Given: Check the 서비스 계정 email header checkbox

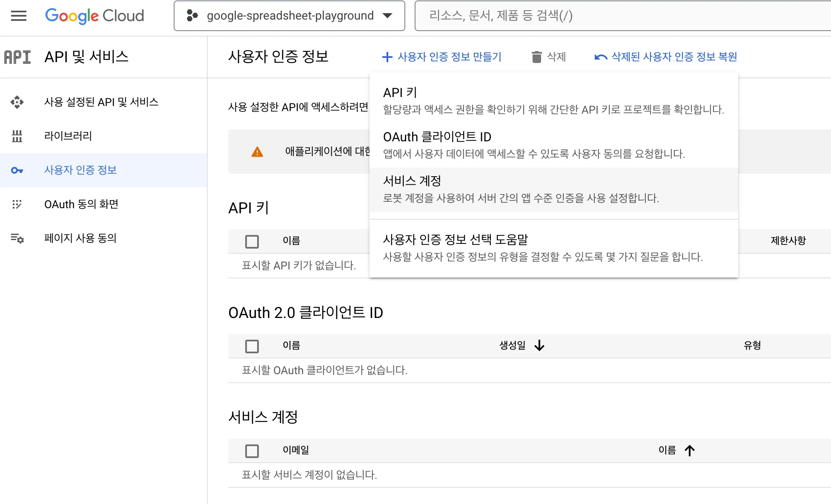Looking at the screenshot, I should click(252, 450).
